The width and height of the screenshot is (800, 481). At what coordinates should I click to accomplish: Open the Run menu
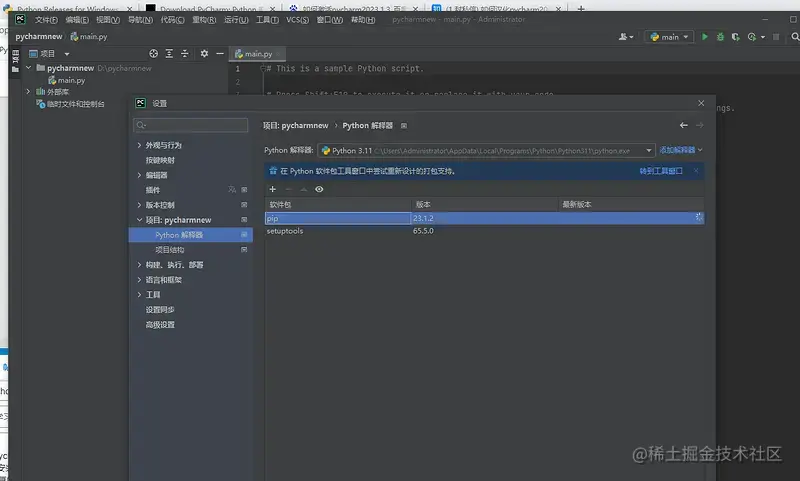(x=236, y=19)
